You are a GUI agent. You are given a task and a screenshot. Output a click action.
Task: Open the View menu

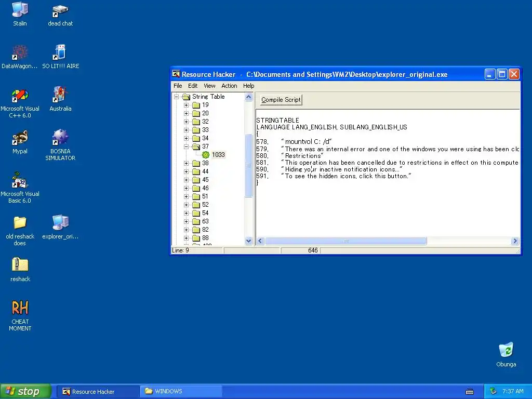[x=209, y=86]
